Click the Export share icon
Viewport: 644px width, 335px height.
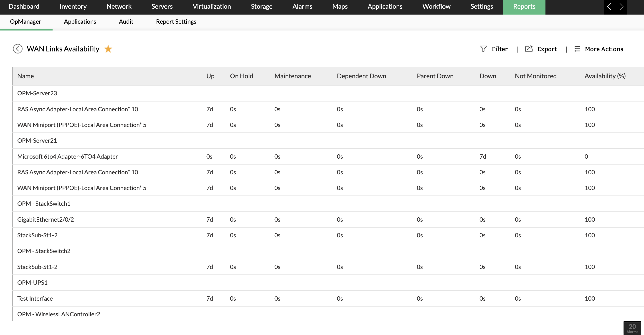528,49
